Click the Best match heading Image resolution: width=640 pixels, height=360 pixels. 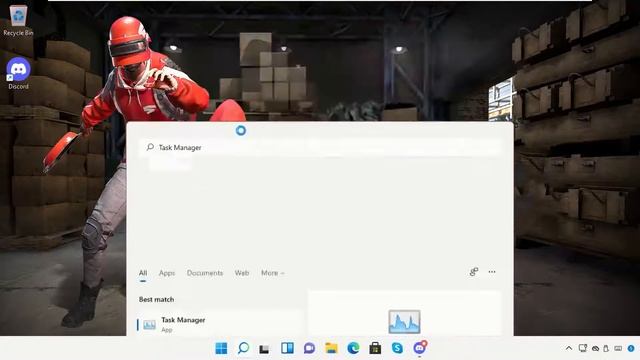coord(156,299)
